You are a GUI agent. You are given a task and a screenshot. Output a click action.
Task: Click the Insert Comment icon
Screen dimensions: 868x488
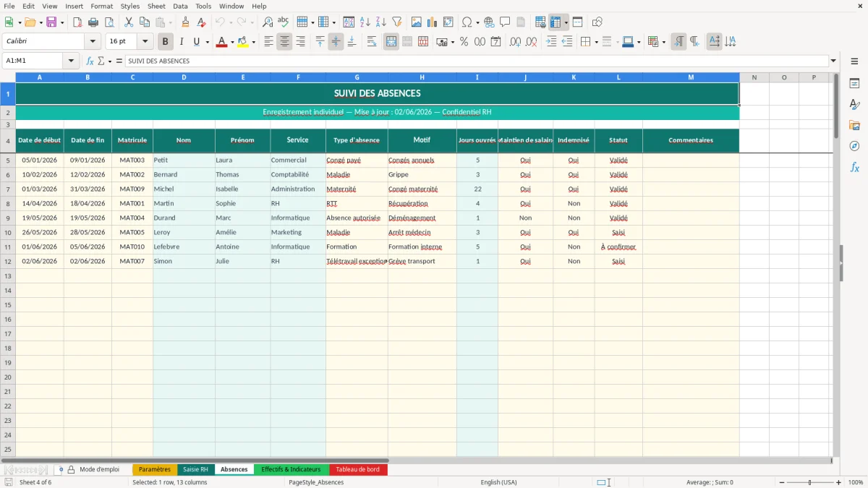[x=505, y=22]
